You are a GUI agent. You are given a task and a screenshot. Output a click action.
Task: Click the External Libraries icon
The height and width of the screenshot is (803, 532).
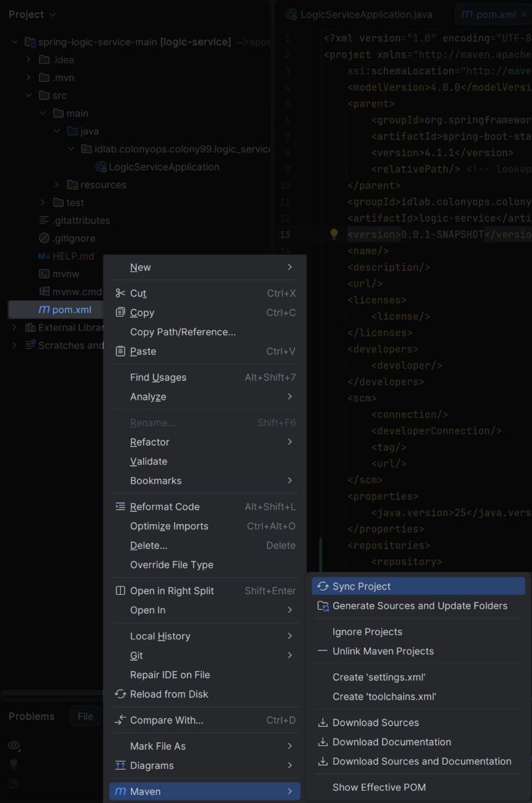click(30, 327)
